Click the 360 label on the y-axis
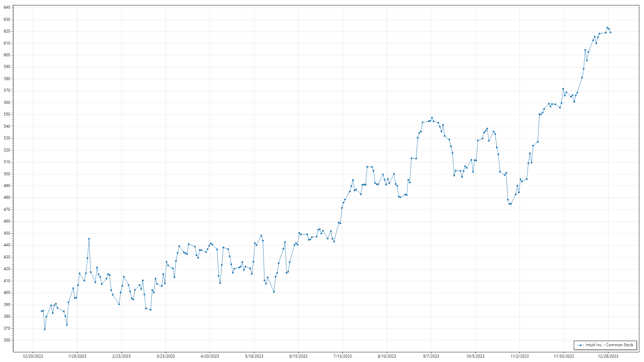644x362 pixels. pos(7,340)
